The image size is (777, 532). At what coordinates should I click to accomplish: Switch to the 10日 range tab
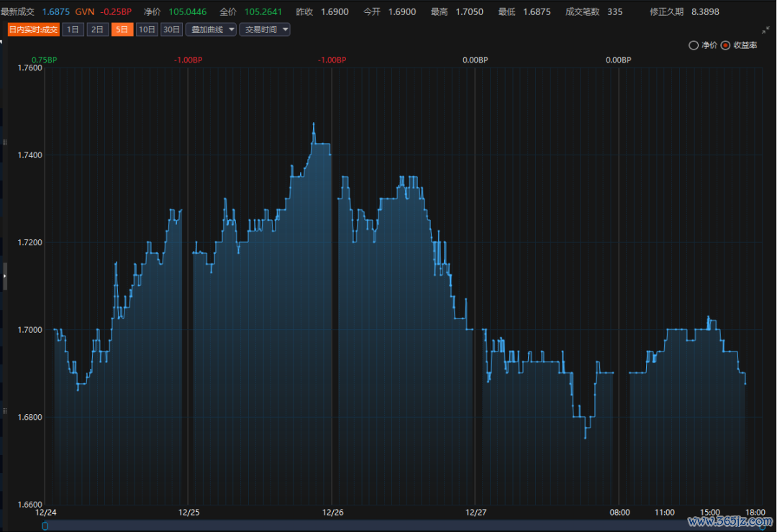[147, 29]
